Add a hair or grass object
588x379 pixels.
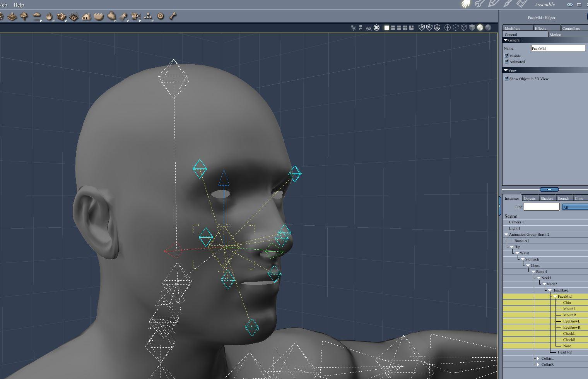pos(74,16)
